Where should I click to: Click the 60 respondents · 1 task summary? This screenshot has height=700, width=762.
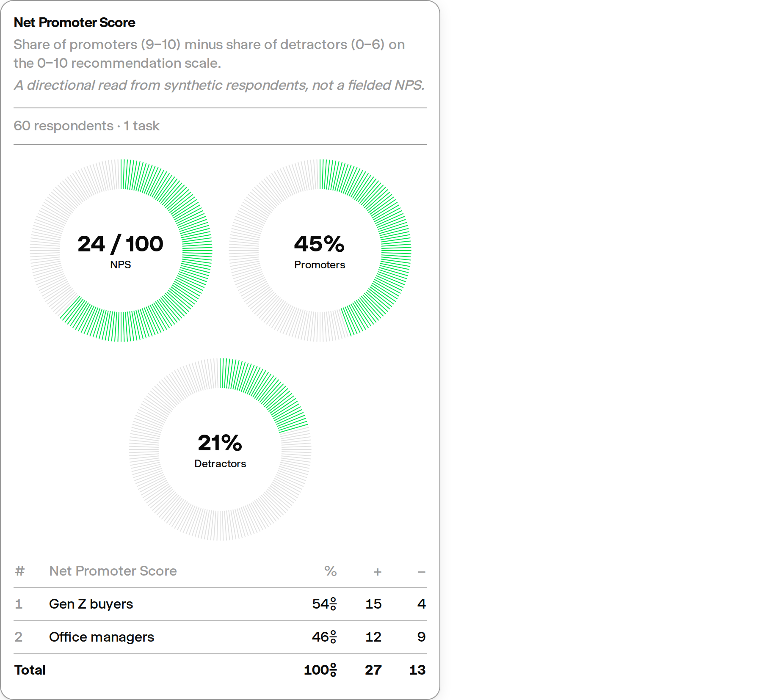click(x=86, y=126)
